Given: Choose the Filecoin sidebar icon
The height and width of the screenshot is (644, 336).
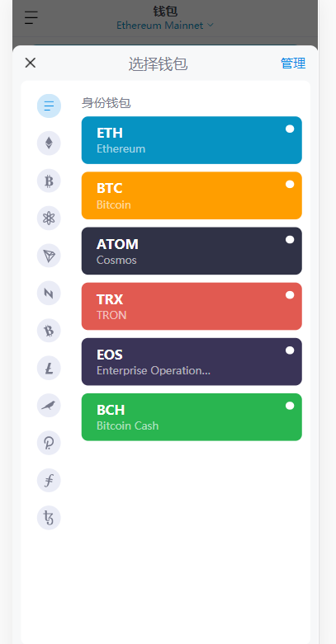Looking at the screenshot, I should click(49, 481).
